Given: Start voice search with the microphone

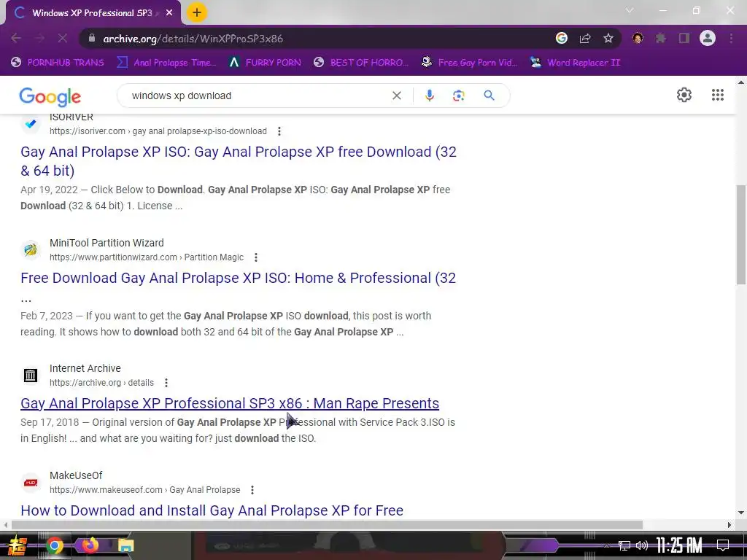Looking at the screenshot, I should pos(429,96).
